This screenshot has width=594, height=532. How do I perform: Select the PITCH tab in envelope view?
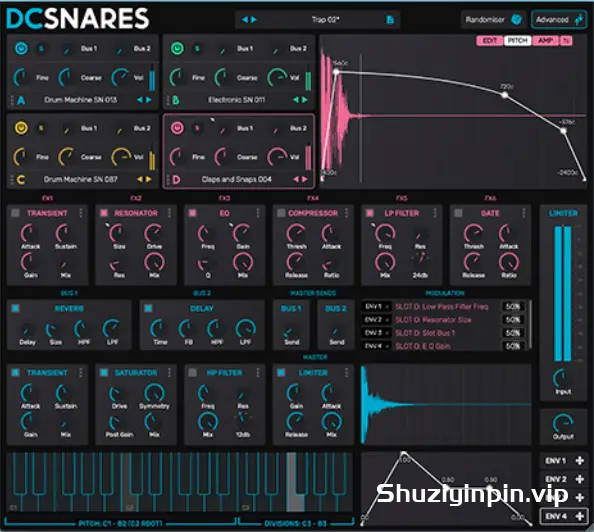(517, 41)
